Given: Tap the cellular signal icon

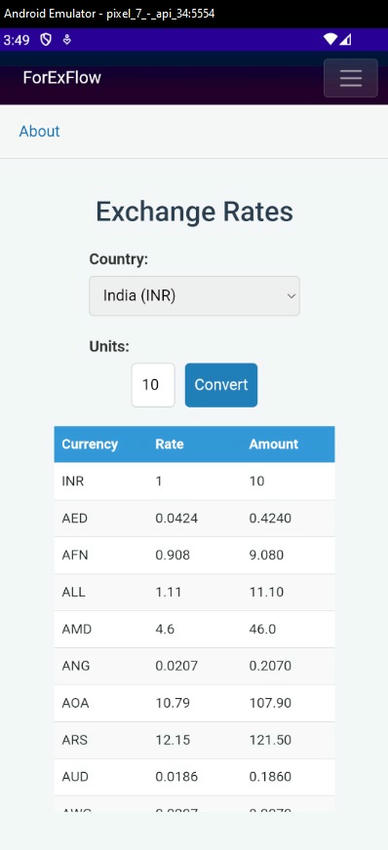Looking at the screenshot, I should [x=345, y=40].
